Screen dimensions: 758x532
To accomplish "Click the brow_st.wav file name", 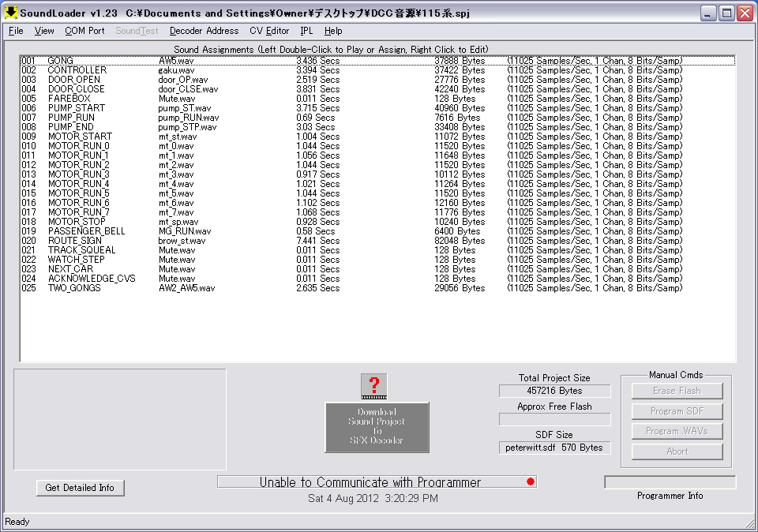I will (x=182, y=241).
